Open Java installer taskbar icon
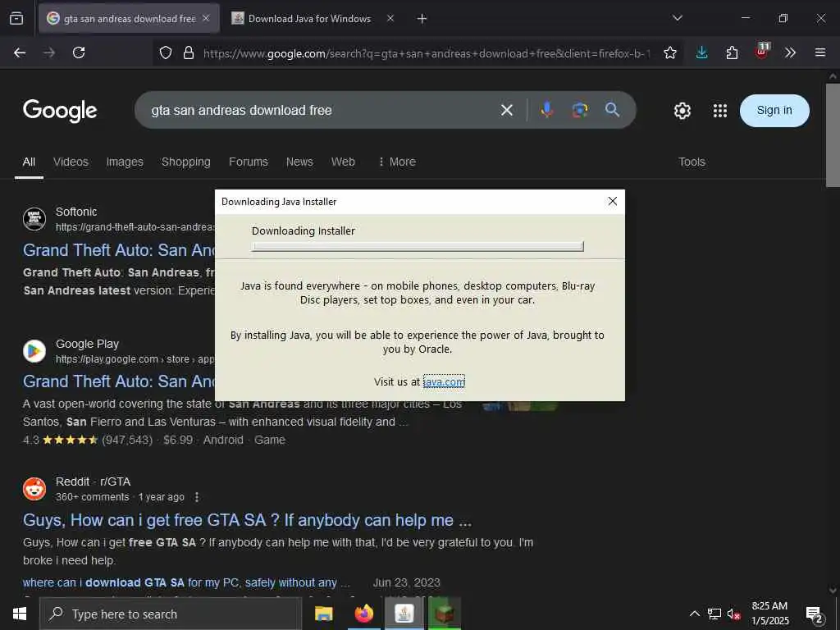This screenshot has width=840, height=630. pos(404,614)
